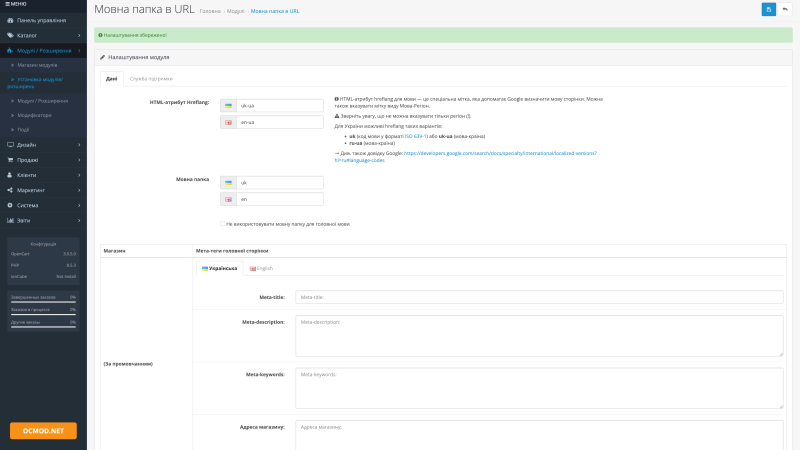Click the save settings icon button
The height and width of the screenshot is (450, 800).
click(x=768, y=9)
